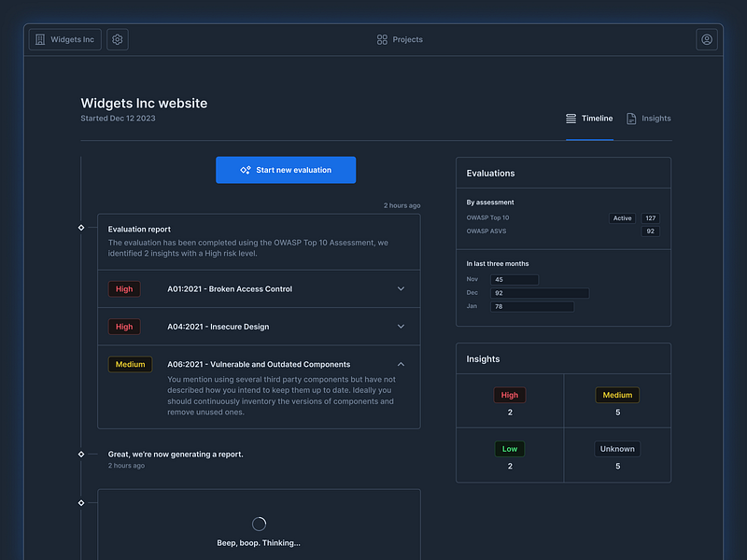Viewport: 747px width, 560px height.
Task: Click the Active badge for OWASP Top 10
Action: [622, 218]
